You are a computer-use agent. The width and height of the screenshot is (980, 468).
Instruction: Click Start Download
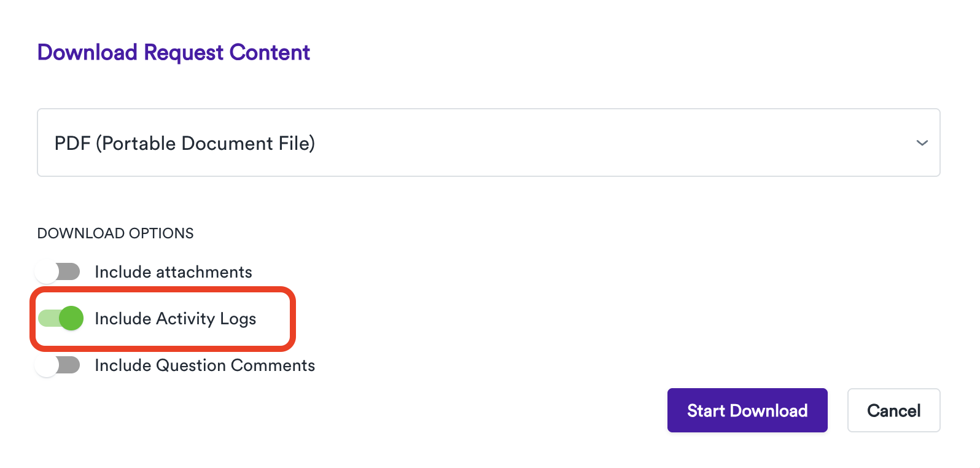pyautogui.click(x=747, y=410)
